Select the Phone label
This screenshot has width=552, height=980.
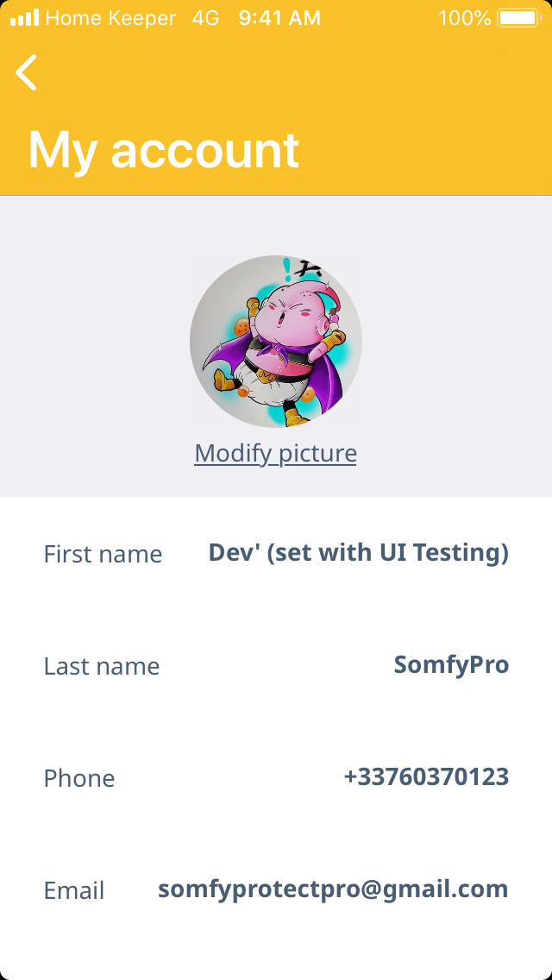(79, 778)
